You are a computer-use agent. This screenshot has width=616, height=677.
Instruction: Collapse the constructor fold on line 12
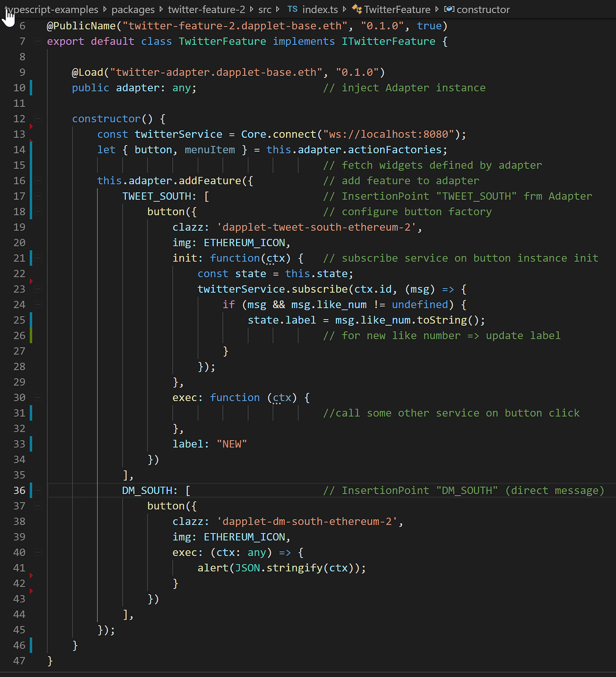37,118
